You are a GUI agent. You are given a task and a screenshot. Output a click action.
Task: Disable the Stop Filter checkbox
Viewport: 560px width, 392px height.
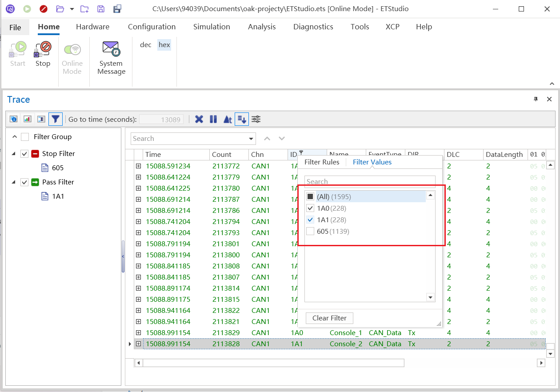click(x=24, y=154)
